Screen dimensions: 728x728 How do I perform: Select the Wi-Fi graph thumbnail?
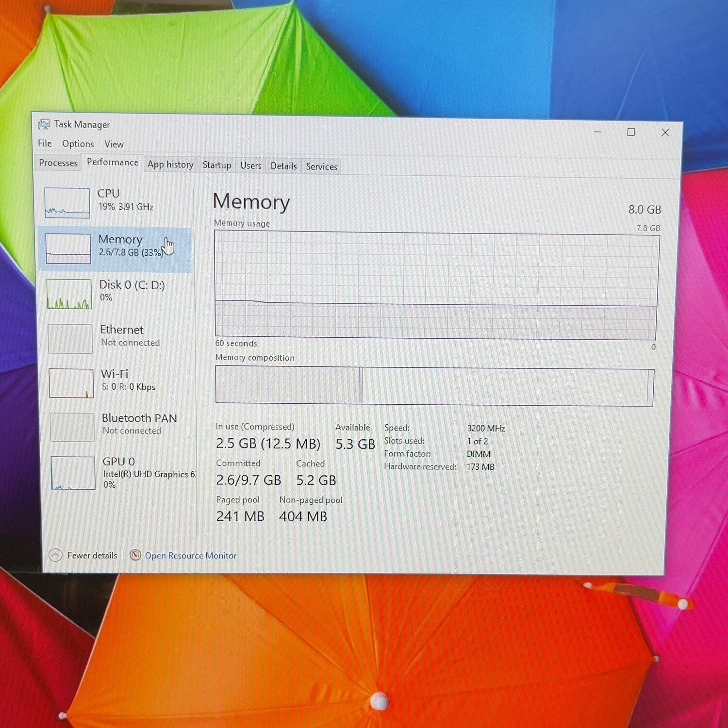[71, 383]
